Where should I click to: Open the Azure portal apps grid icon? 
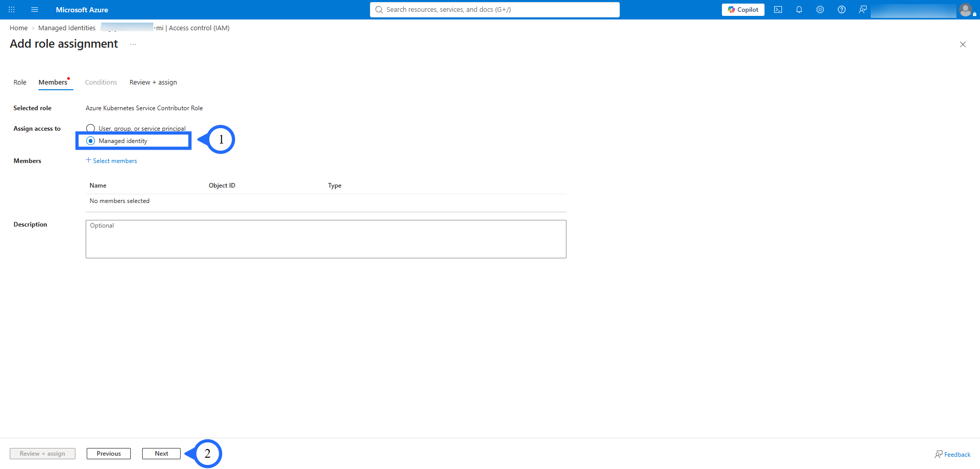(x=11, y=10)
